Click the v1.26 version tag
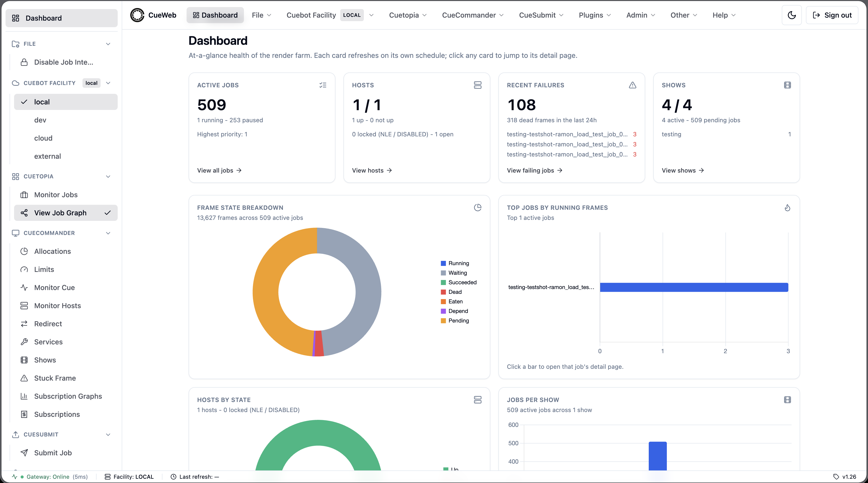This screenshot has width=868, height=483. (x=845, y=477)
